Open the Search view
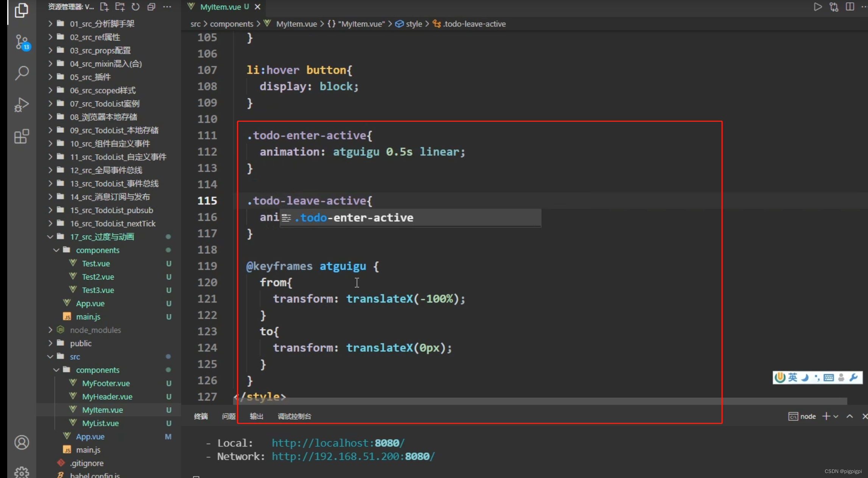 click(x=22, y=73)
